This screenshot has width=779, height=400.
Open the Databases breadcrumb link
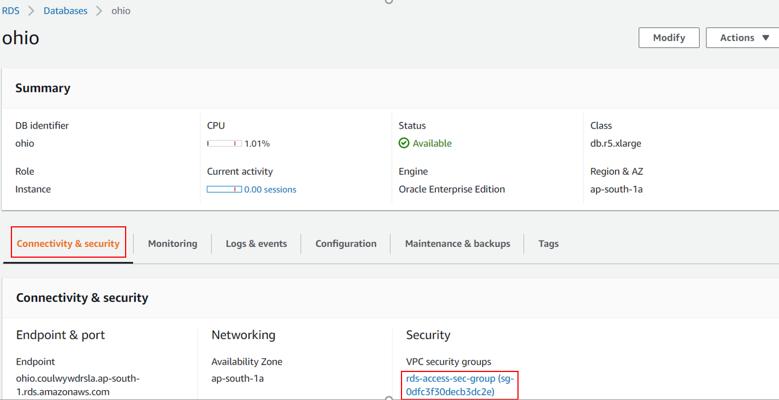65,10
